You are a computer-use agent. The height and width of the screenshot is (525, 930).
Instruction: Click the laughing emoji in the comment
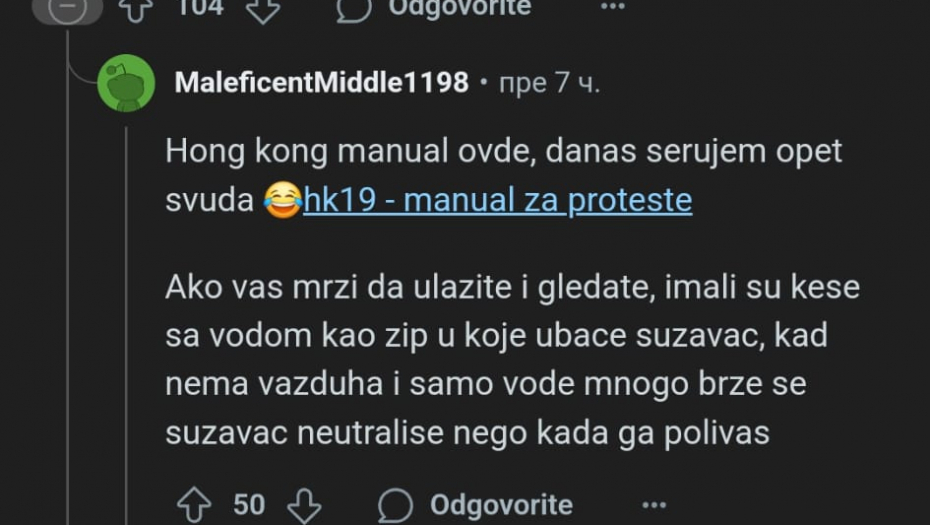tap(282, 201)
